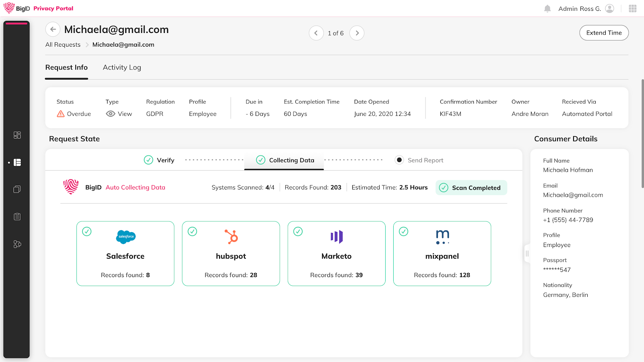The height and width of the screenshot is (362, 644).
Task: Click the Overdue warning triangle icon
Action: tap(61, 114)
